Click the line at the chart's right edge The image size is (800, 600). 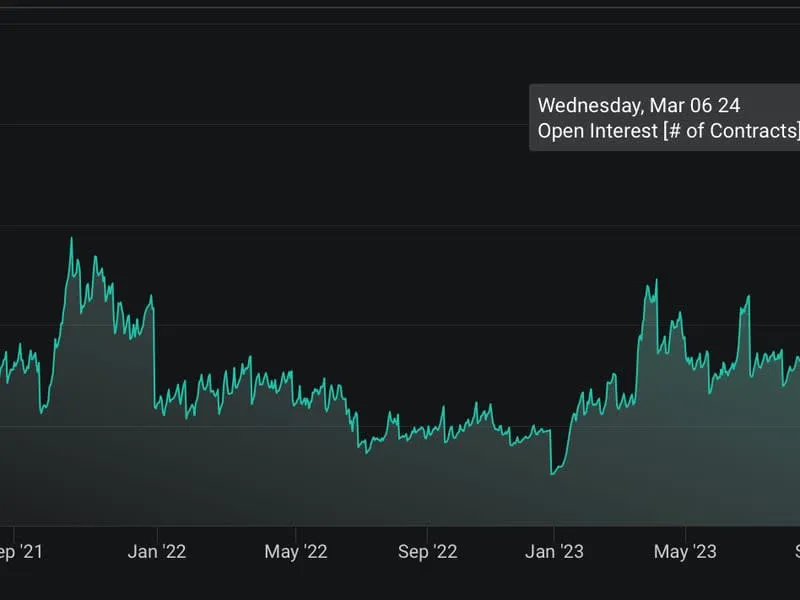pos(796,360)
